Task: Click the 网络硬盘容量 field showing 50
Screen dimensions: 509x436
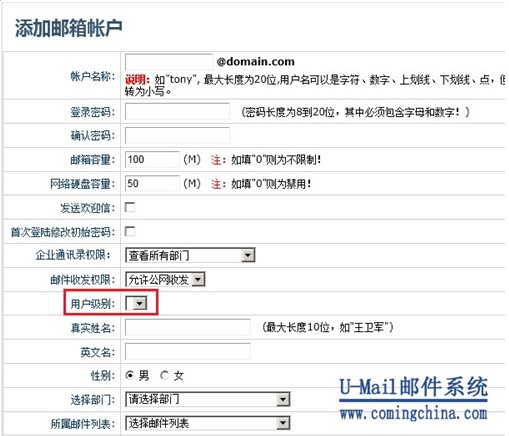Action: click(152, 183)
